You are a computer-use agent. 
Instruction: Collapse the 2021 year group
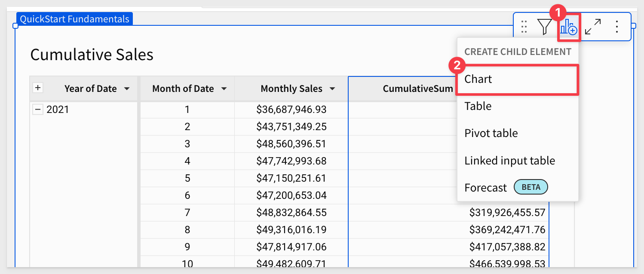click(x=38, y=110)
